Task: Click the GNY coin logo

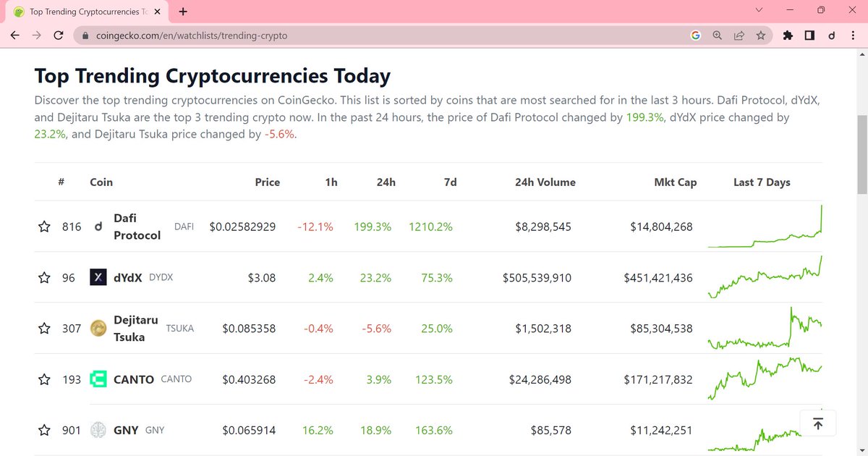Action: (x=98, y=430)
